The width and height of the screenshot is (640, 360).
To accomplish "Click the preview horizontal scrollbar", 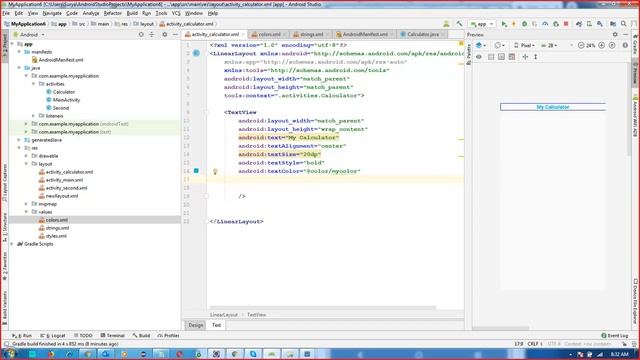I will coord(500,328).
